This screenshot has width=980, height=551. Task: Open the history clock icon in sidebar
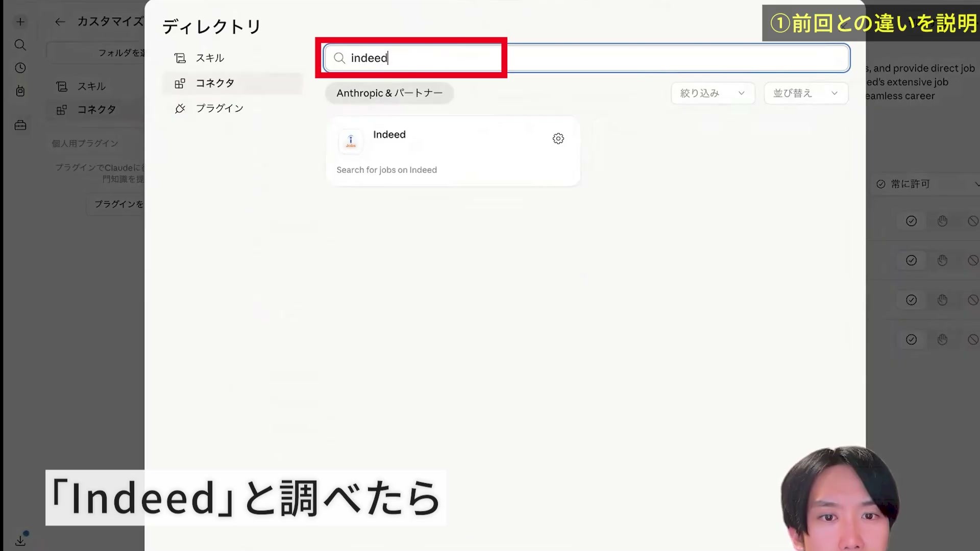[20, 68]
